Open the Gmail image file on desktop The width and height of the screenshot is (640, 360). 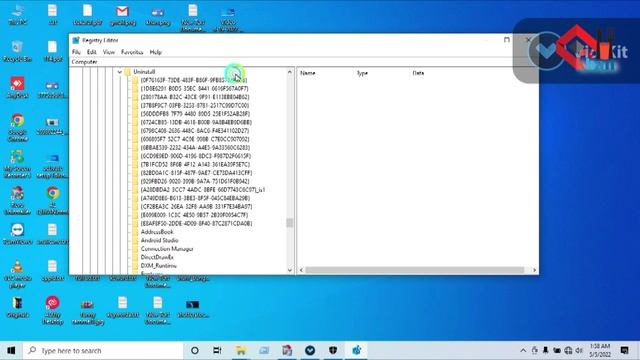coord(122,15)
